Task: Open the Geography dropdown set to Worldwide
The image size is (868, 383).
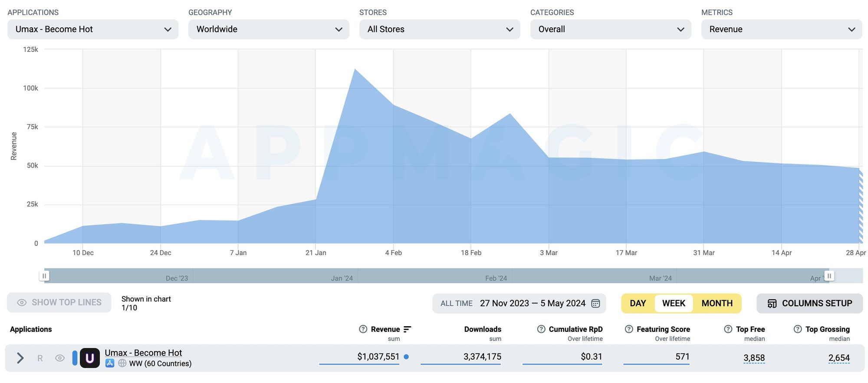Action: click(269, 29)
